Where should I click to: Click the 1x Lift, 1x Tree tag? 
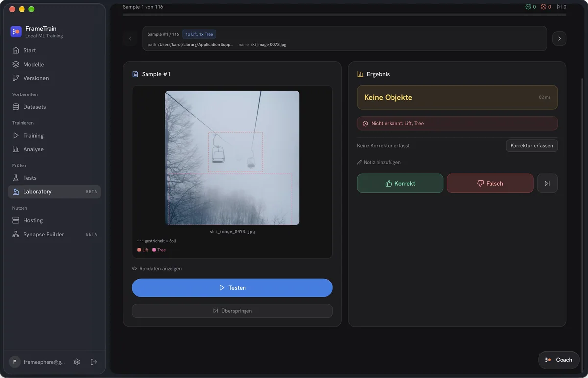pos(199,34)
